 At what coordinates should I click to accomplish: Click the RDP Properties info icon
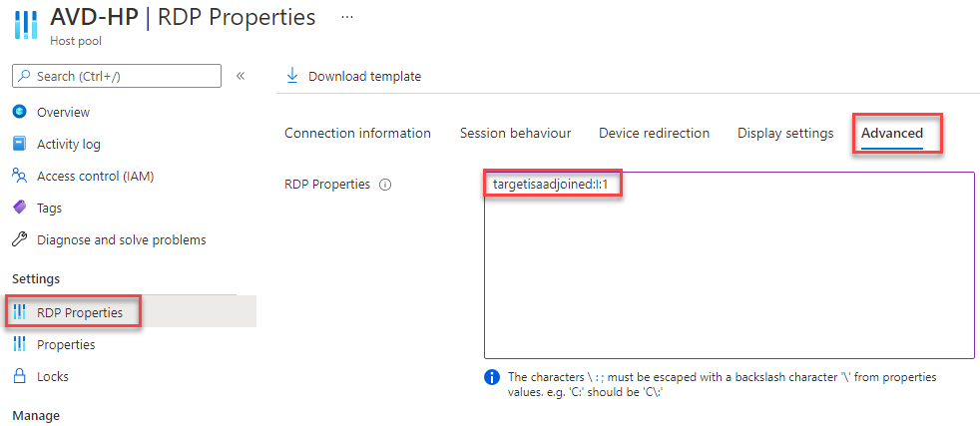pos(385,185)
